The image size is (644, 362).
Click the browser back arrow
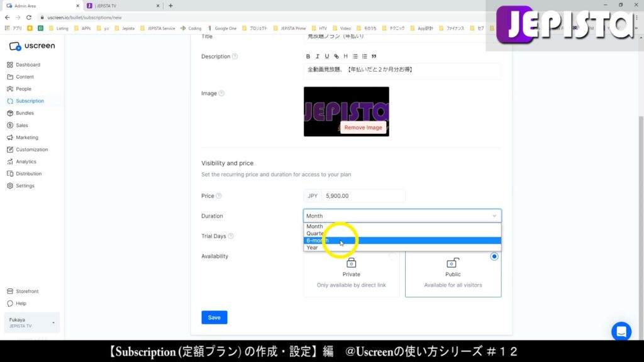pyautogui.click(x=8, y=18)
